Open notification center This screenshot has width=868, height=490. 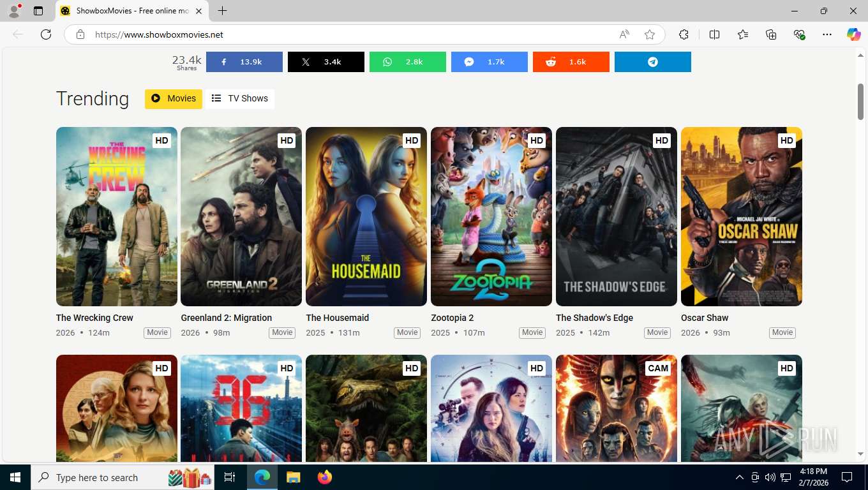tap(847, 477)
